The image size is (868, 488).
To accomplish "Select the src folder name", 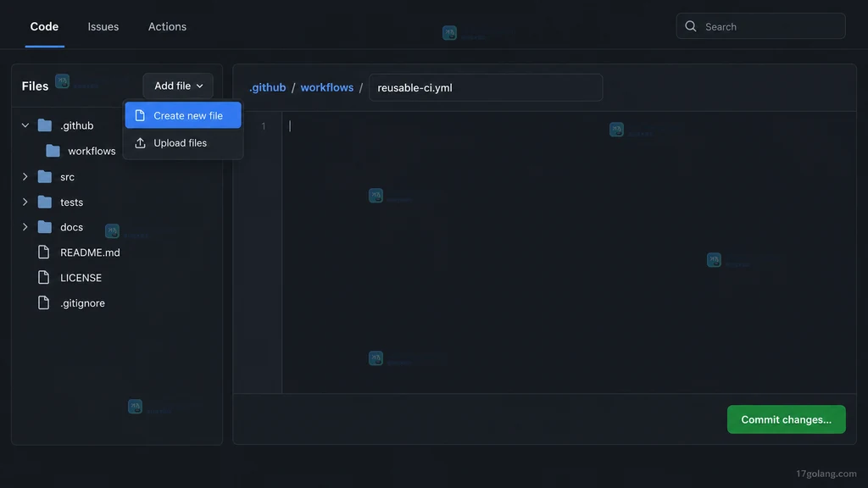I will pyautogui.click(x=67, y=177).
